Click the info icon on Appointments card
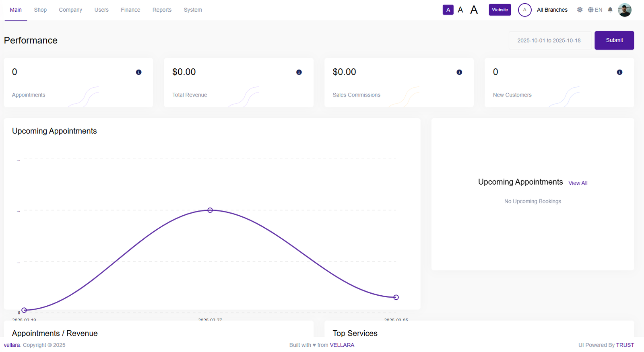The image size is (644, 352). pos(138,72)
